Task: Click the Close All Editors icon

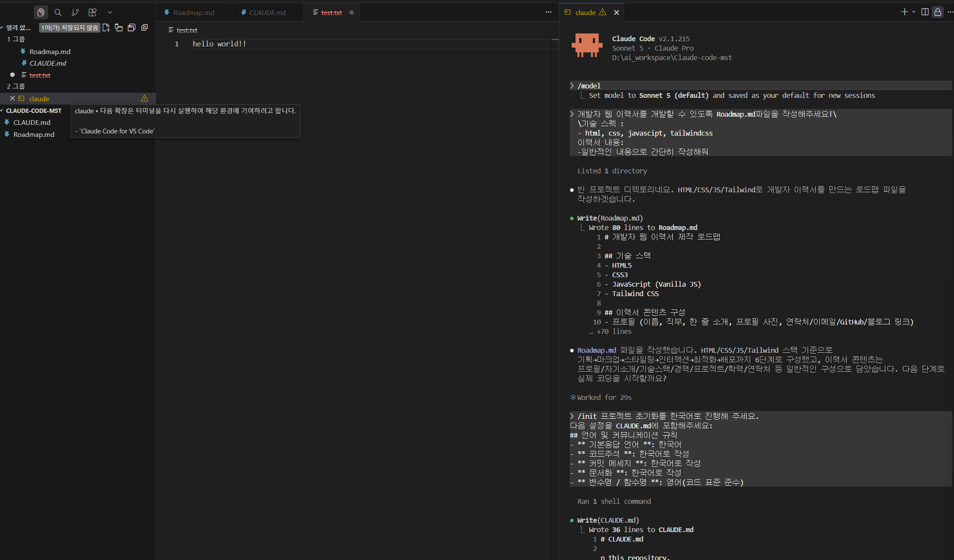Action: coord(145,27)
